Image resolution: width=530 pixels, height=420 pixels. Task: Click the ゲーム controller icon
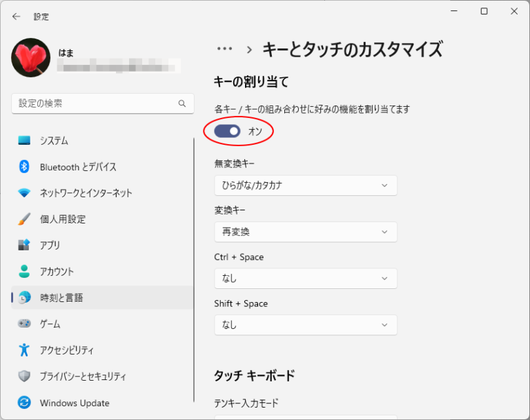[24, 324]
